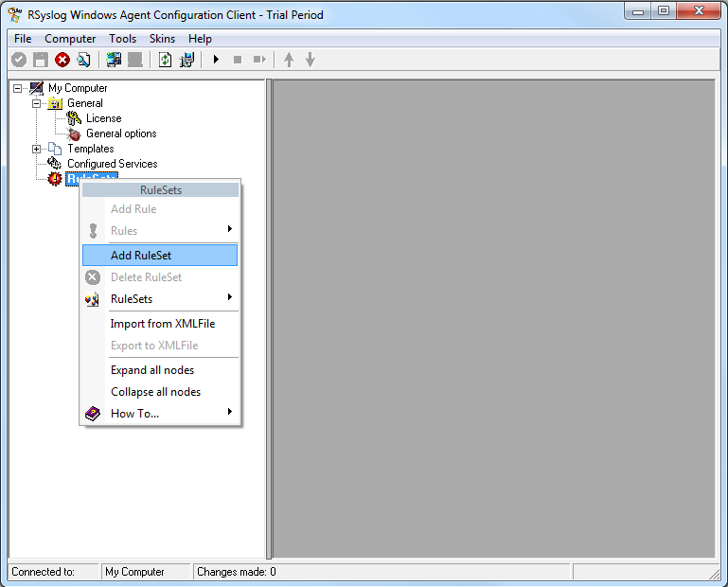This screenshot has height=587, width=728.
Task: Close the RSyslog configuration window
Action: coord(699,11)
